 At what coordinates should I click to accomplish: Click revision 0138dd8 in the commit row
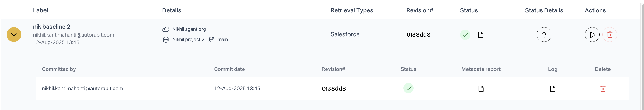click(334, 89)
